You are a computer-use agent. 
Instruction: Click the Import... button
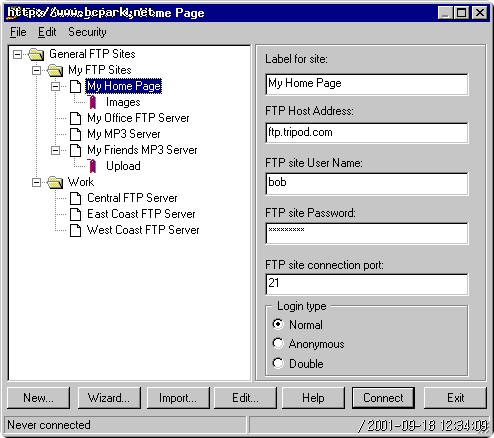(x=178, y=398)
